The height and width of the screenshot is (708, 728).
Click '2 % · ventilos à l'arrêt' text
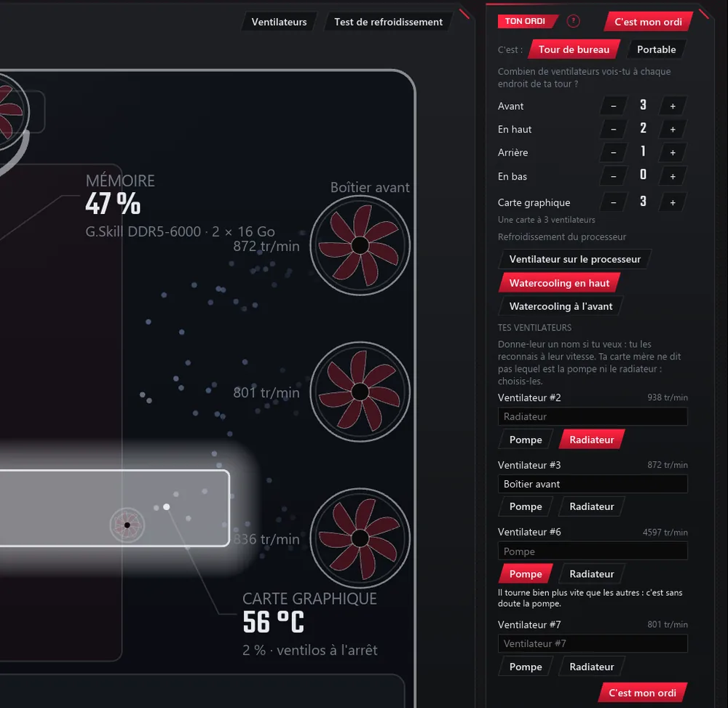309,651
